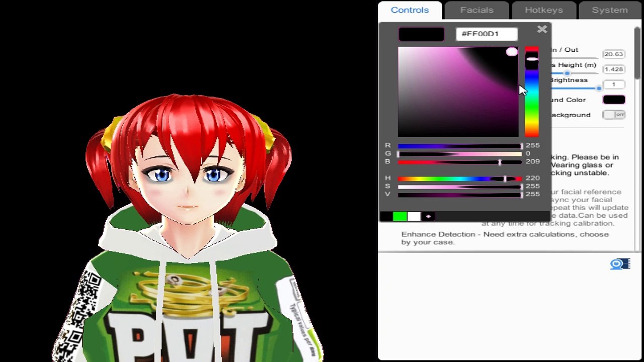Click the Brightness value field

click(x=614, y=84)
